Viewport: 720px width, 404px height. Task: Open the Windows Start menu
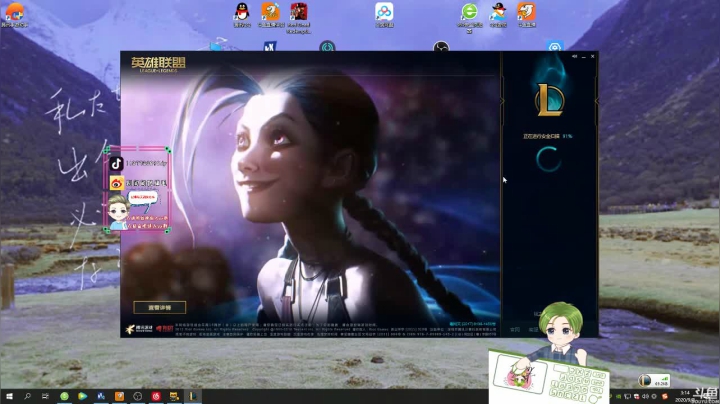(9, 396)
